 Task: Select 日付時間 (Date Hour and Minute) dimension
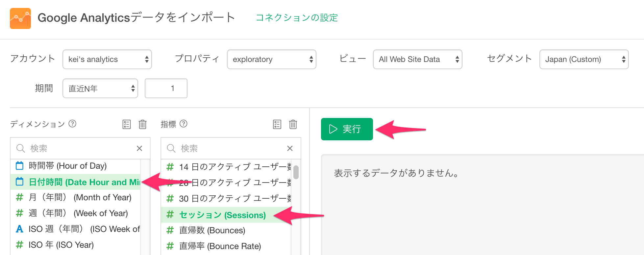[75, 182]
